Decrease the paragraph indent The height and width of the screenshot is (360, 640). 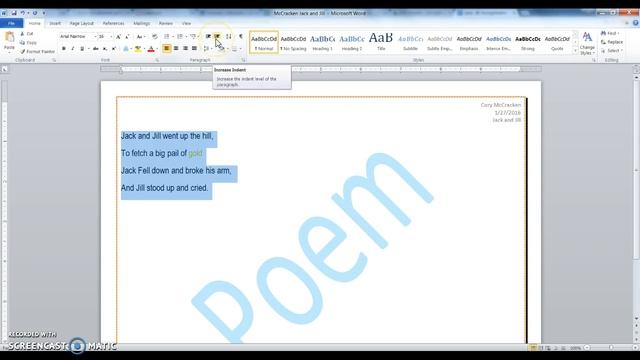[208, 37]
